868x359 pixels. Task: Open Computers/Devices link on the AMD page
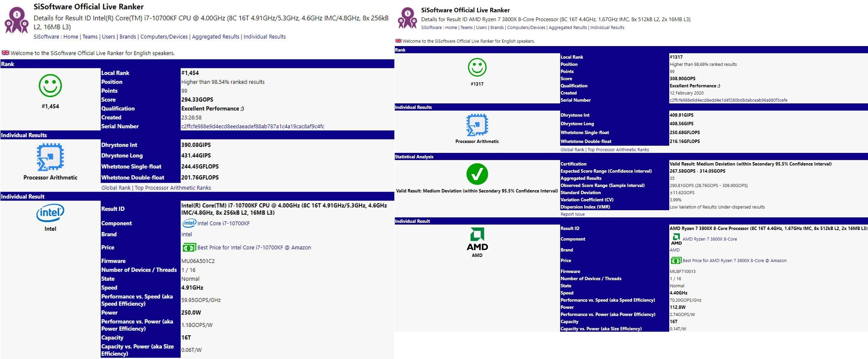(x=526, y=28)
